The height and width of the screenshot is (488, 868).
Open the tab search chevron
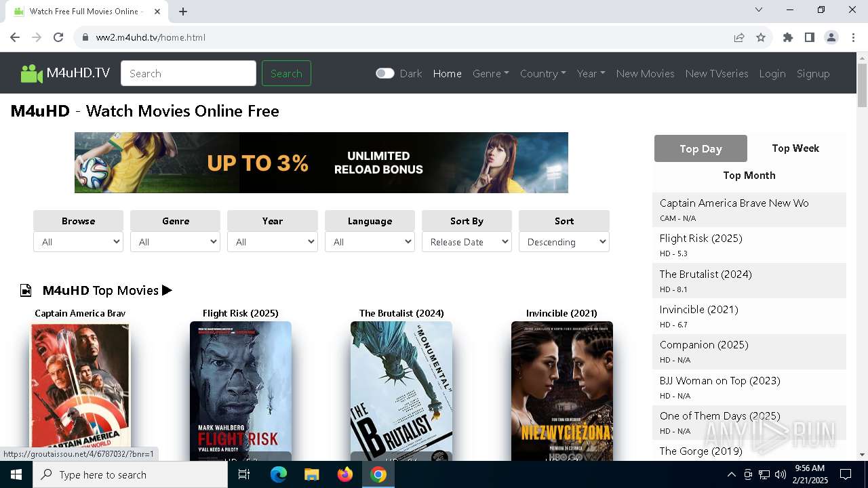click(x=759, y=9)
